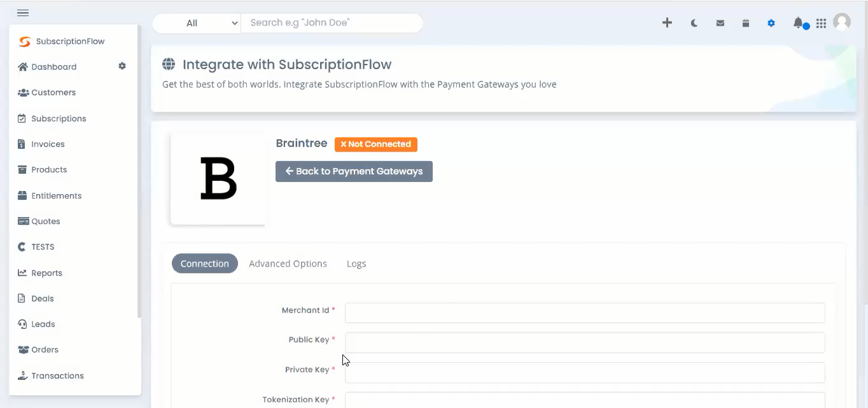Open the calendar icon in header
This screenshot has height=408, width=868.
tap(746, 23)
